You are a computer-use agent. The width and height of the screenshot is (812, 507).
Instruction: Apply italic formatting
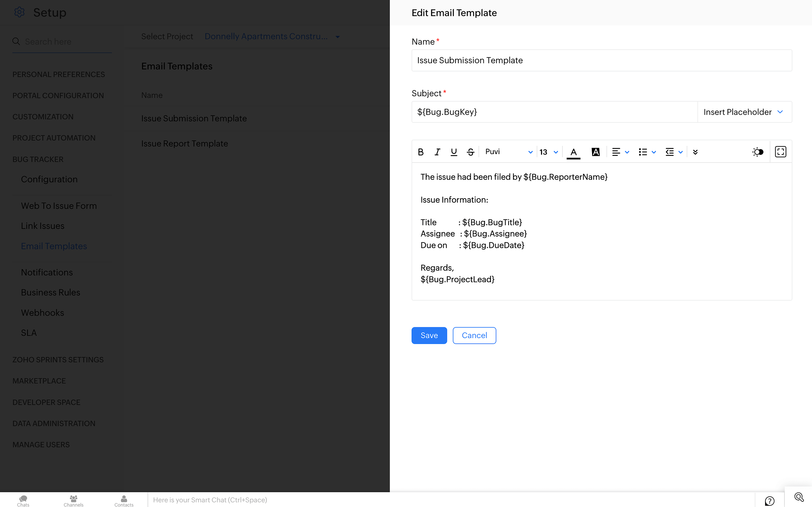tap(437, 152)
